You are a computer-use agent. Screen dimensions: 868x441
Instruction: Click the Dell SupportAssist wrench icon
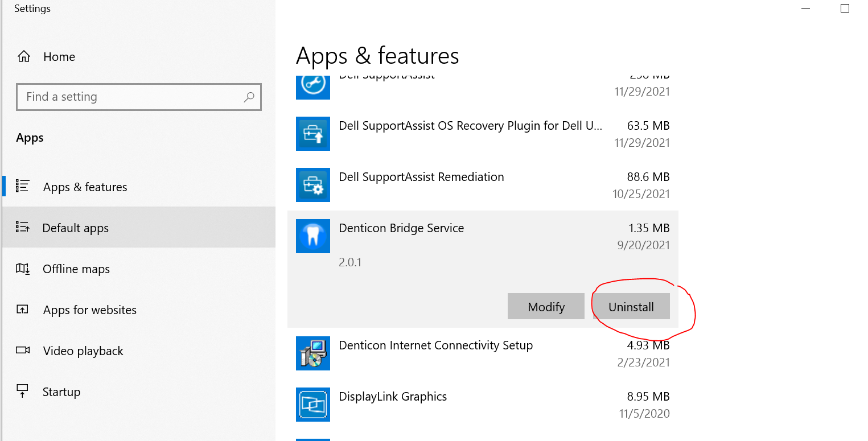click(x=313, y=85)
